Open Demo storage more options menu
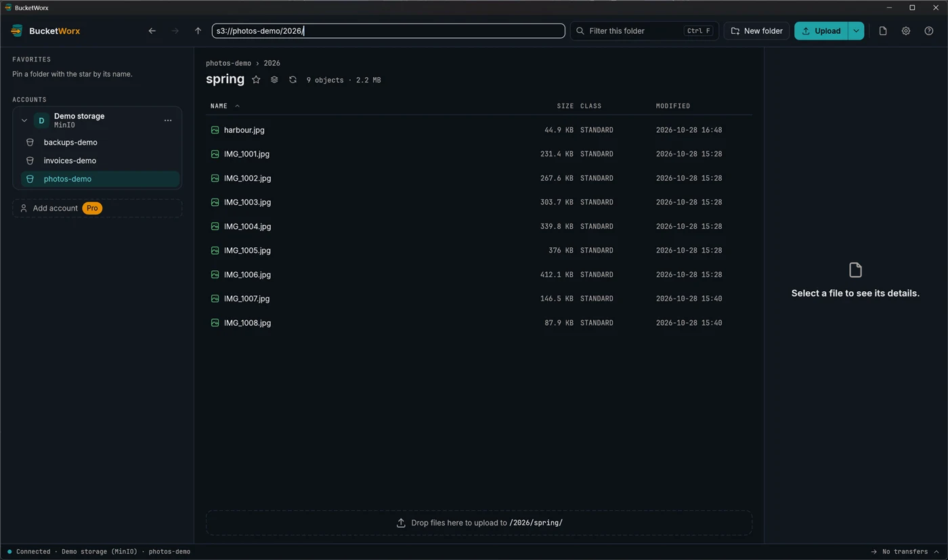The width and height of the screenshot is (948, 560). (168, 121)
